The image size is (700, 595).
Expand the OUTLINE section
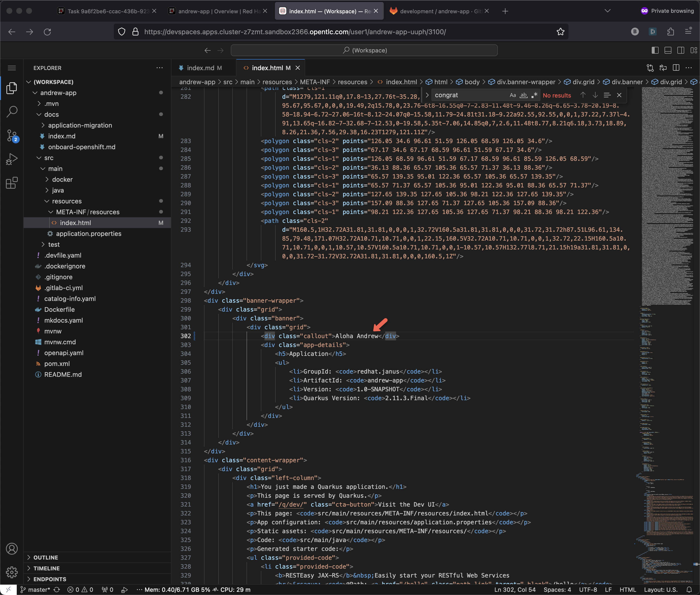(x=46, y=558)
